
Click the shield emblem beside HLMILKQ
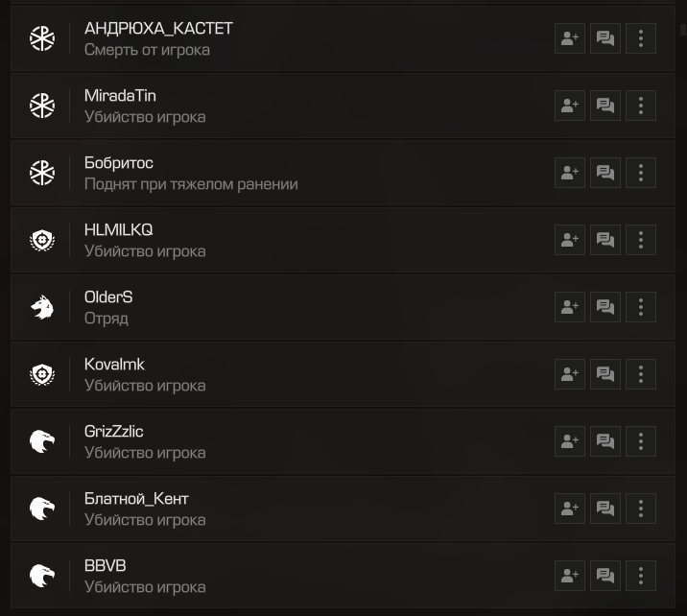[x=42, y=240]
